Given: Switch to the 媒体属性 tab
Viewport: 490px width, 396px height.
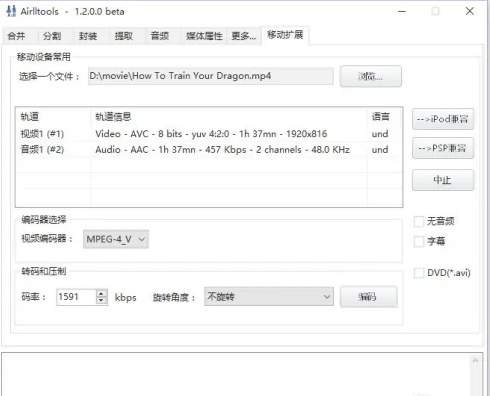Looking at the screenshot, I should coord(204,36).
